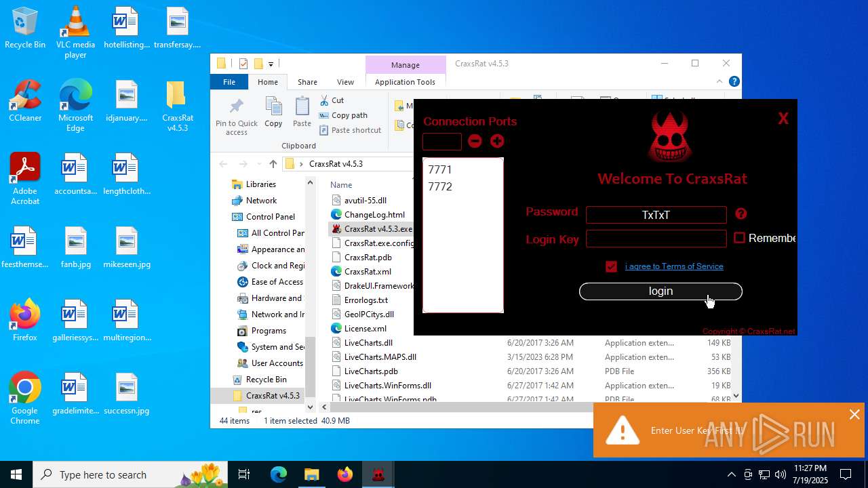
Task: Open CraxsRat v4.5.3 desktop folder
Action: point(178,106)
